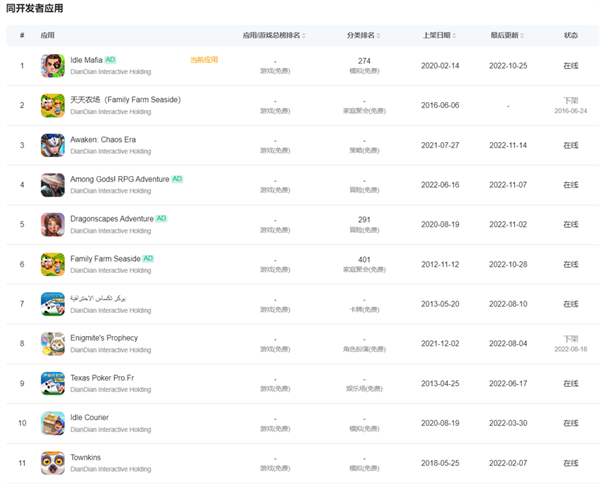Click the 应用 column header
The width and height of the screenshot is (600, 484).
[x=47, y=35]
